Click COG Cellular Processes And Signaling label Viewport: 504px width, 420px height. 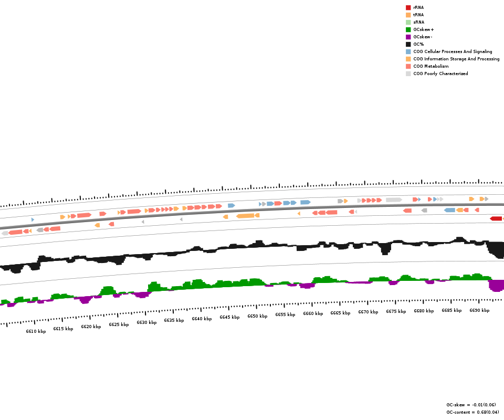pos(453,51)
